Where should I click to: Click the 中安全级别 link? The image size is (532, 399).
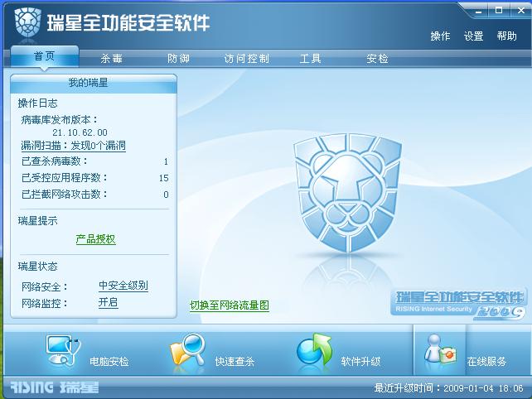[123, 286]
